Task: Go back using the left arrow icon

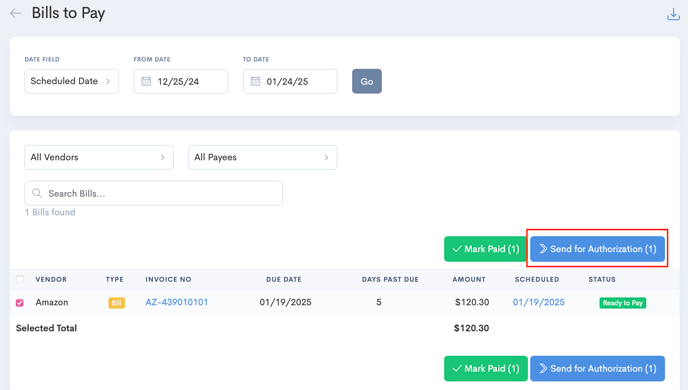Action: point(15,14)
